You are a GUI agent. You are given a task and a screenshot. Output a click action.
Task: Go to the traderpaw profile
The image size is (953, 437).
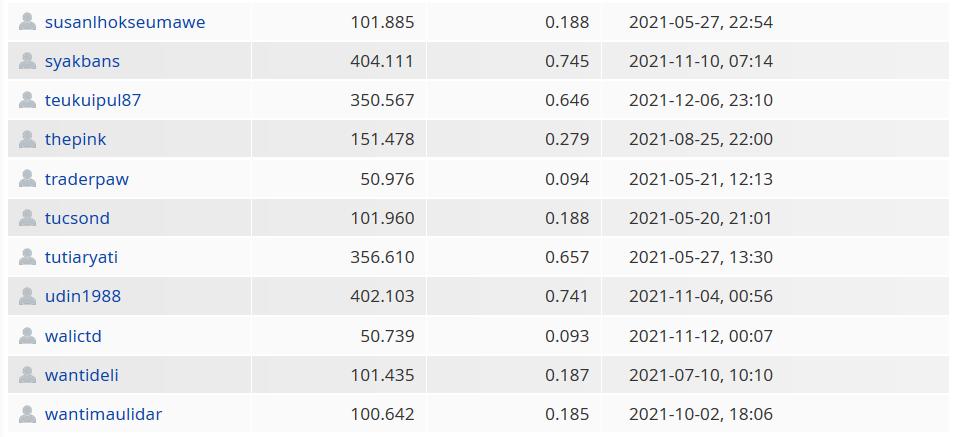87,179
